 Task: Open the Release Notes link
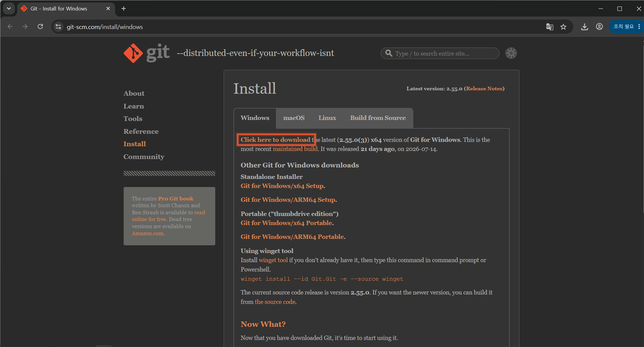(484, 89)
